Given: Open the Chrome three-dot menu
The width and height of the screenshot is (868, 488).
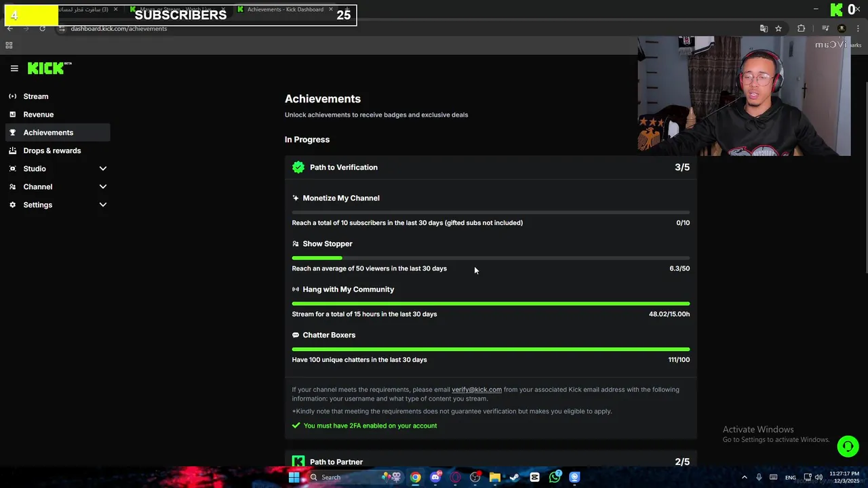Looking at the screenshot, I should tap(859, 28).
